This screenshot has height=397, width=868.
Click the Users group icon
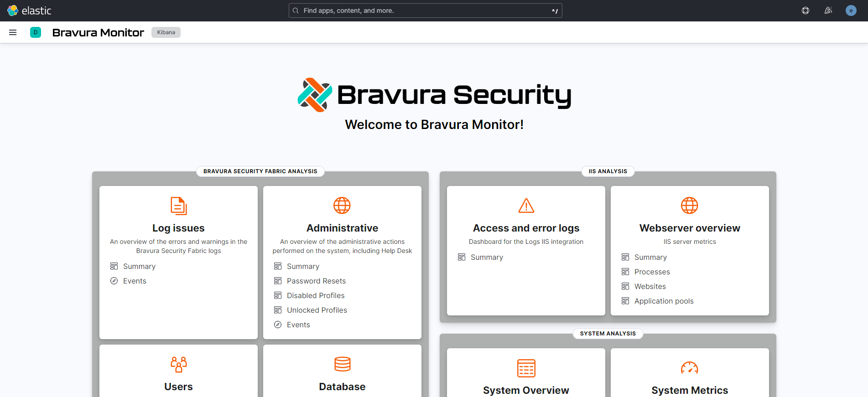click(x=178, y=364)
